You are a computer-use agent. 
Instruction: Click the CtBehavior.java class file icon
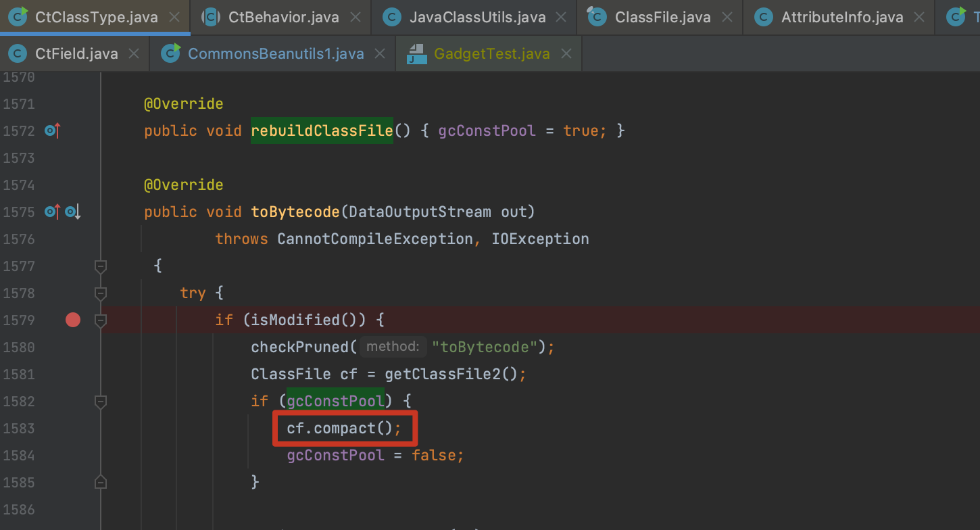[x=211, y=17]
